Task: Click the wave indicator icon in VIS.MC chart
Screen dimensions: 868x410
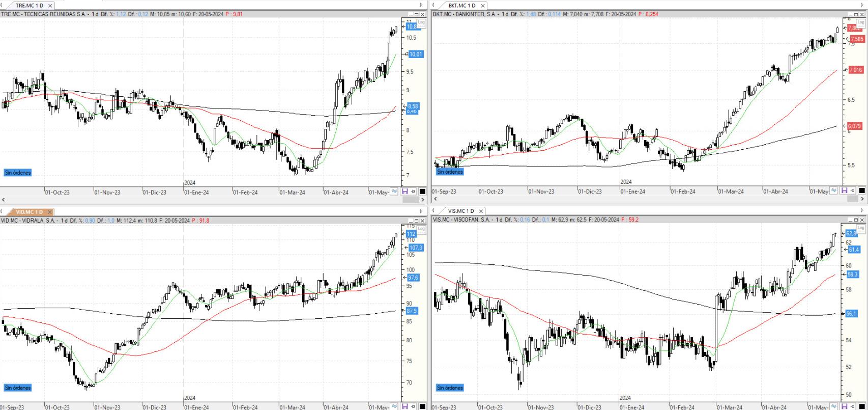Action: point(833,406)
